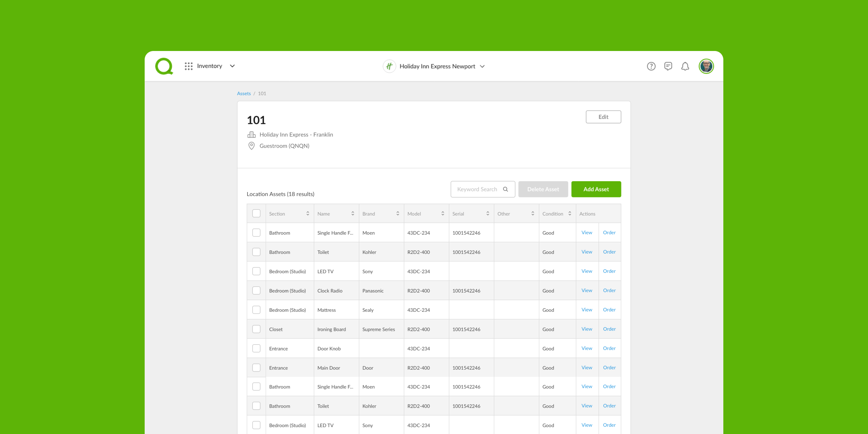Click the user profile avatar
This screenshot has width=868, height=434.
(x=706, y=66)
